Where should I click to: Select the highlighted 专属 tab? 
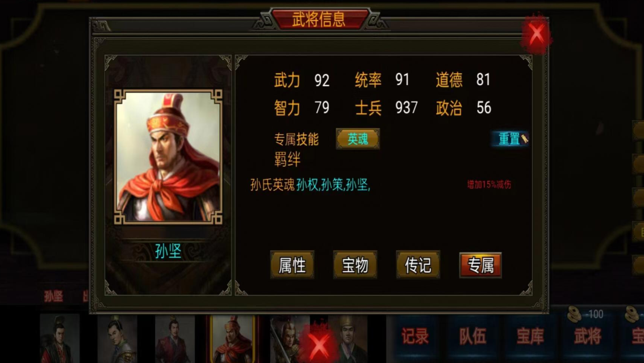click(480, 265)
